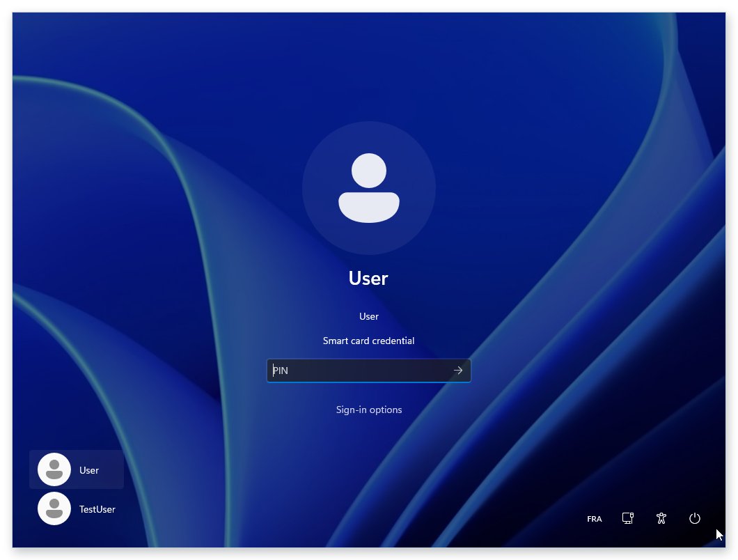
Task: Click the power button icon
Action: click(694, 518)
